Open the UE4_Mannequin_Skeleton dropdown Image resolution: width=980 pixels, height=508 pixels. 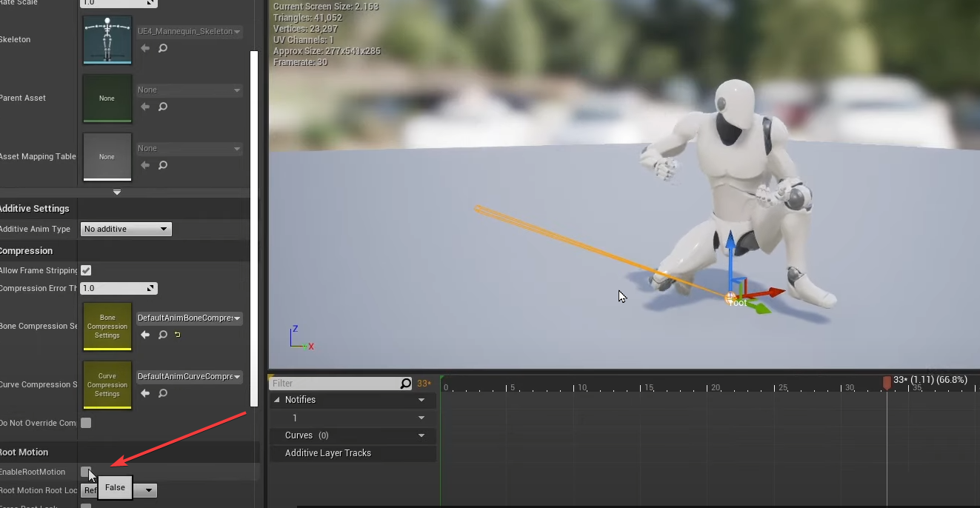[x=190, y=31]
